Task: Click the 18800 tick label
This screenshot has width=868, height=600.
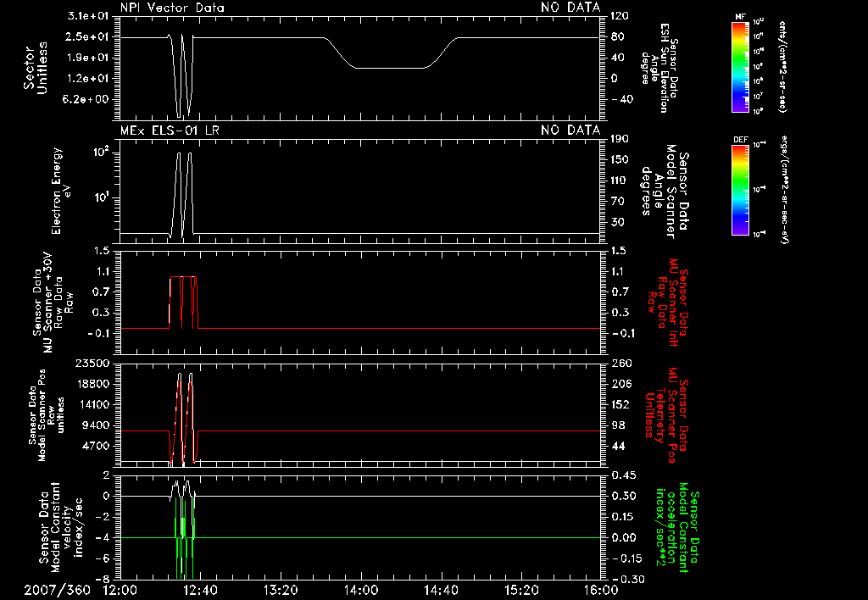Action: tap(92, 384)
